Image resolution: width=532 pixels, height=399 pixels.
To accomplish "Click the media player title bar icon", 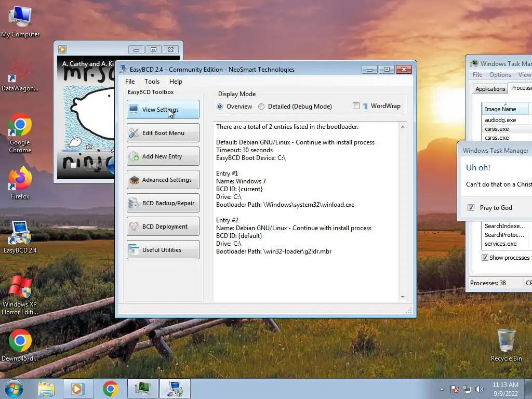I will point(62,49).
